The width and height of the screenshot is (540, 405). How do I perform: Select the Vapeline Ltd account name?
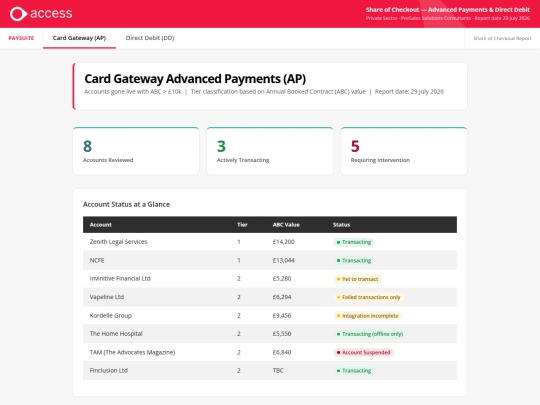tap(107, 297)
